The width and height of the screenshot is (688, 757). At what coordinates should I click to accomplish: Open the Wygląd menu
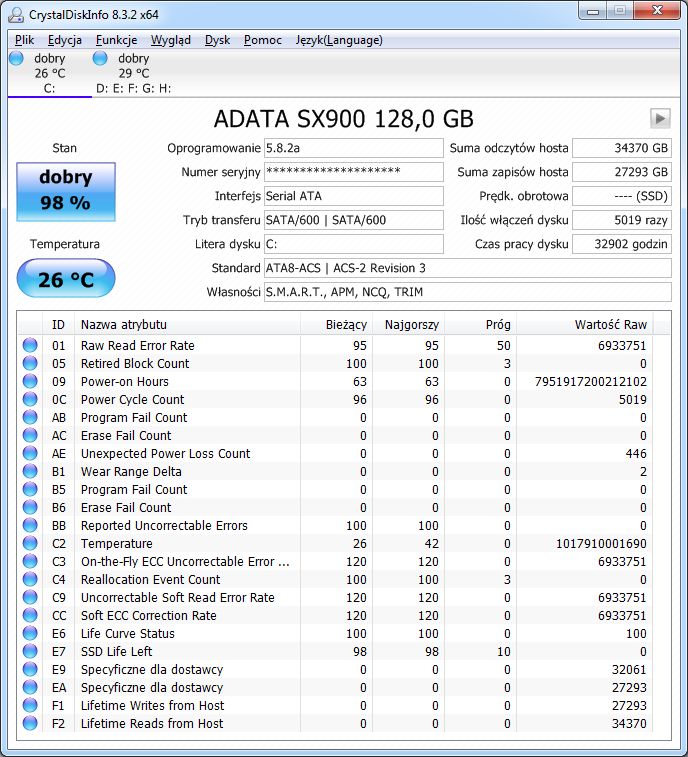[x=170, y=40]
